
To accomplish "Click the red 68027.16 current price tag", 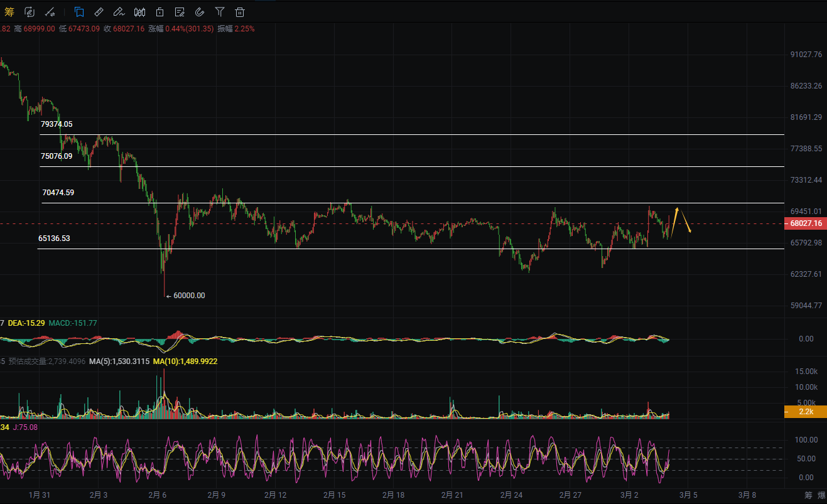I will [x=806, y=223].
